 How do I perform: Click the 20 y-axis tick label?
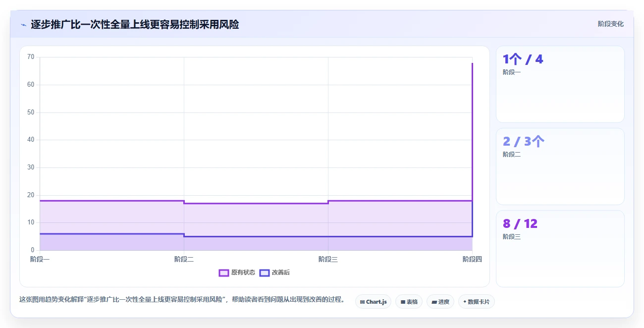click(31, 195)
